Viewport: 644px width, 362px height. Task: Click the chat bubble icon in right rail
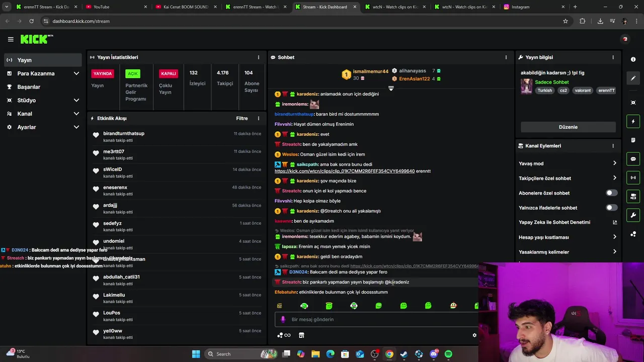(633, 159)
